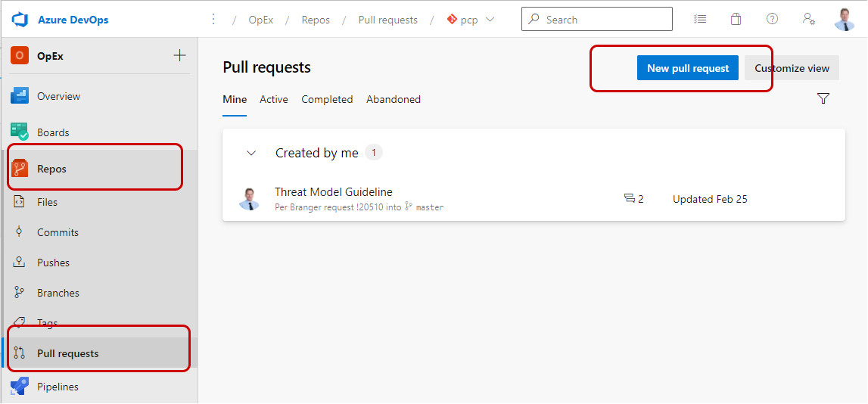Switch to the Completed tab
This screenshot has height=404, width=868.
click(327, 100)
